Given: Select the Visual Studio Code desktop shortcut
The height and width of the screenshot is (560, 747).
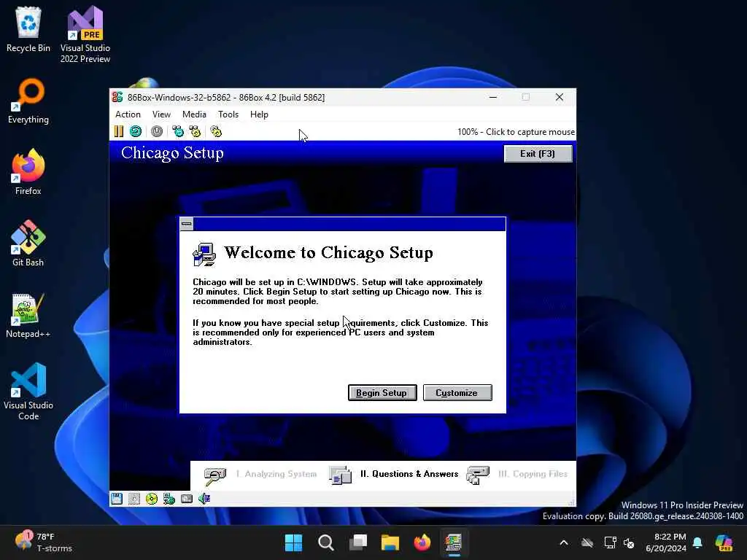Looking at the screenshot, I should coord(28,392).
